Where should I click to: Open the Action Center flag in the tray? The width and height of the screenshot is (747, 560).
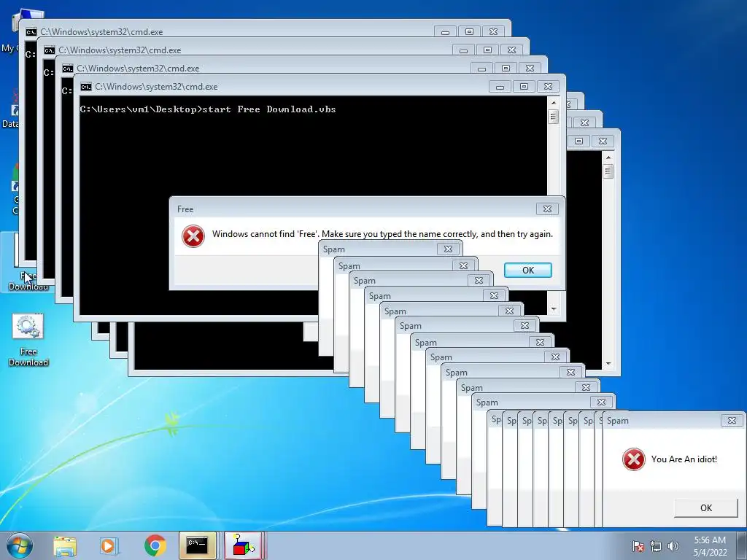click(638, 546)
